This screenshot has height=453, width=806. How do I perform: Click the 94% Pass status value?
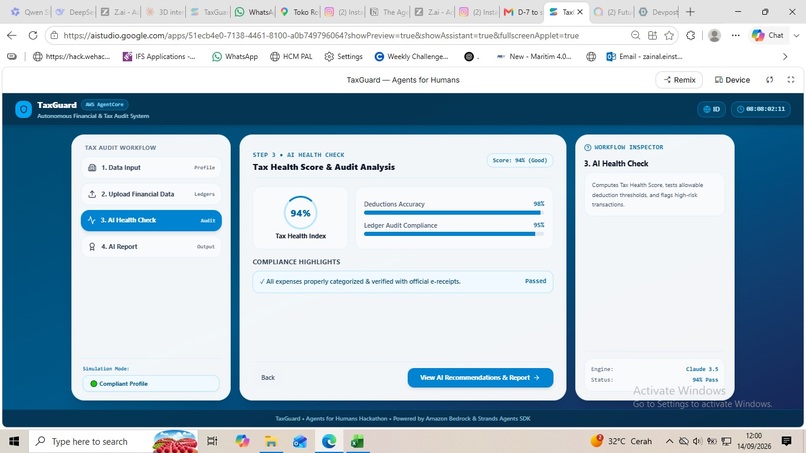tap(705, 380)
